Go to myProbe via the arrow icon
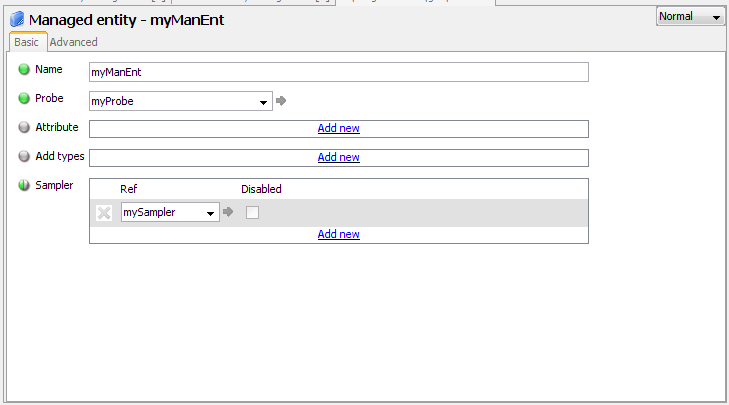This screenshot has height=405, width=729. (x=281, y=101)
